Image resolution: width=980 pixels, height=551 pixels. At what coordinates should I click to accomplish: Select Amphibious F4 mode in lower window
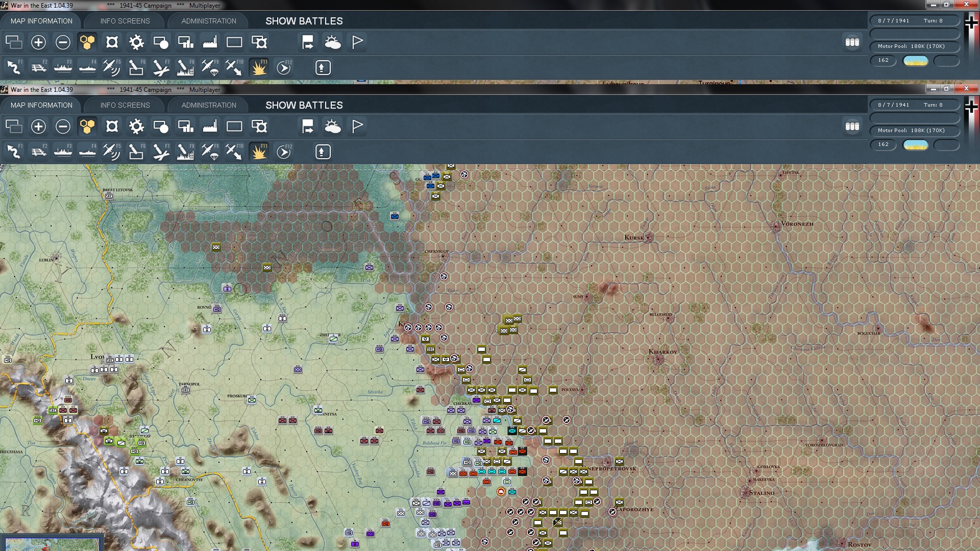point(88,152)
